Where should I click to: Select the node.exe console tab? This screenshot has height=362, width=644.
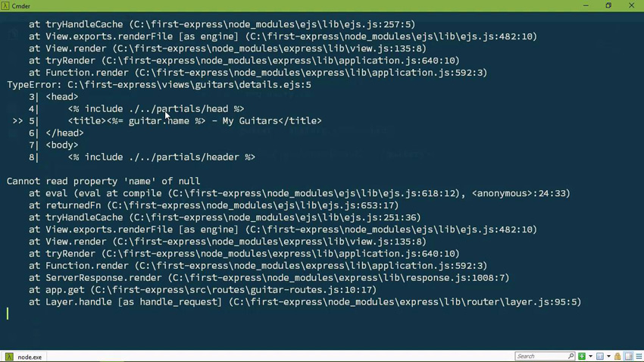[23, 357]
